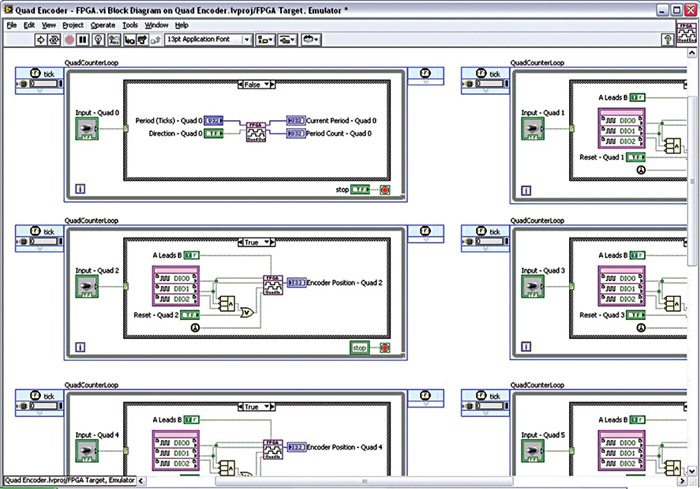Expand the False case selector dropdown arrow
700x489 pixels.
[x=269, y=85]
